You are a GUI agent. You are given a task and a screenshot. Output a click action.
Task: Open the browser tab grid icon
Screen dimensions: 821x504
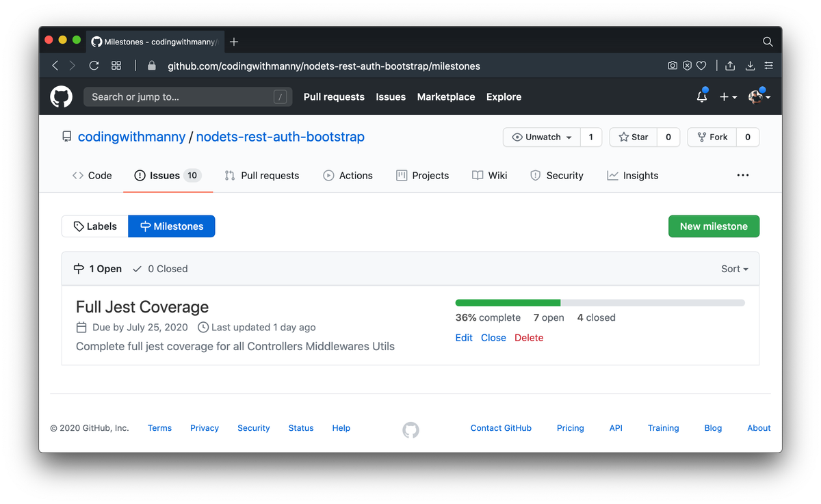[x=116, y=66]
